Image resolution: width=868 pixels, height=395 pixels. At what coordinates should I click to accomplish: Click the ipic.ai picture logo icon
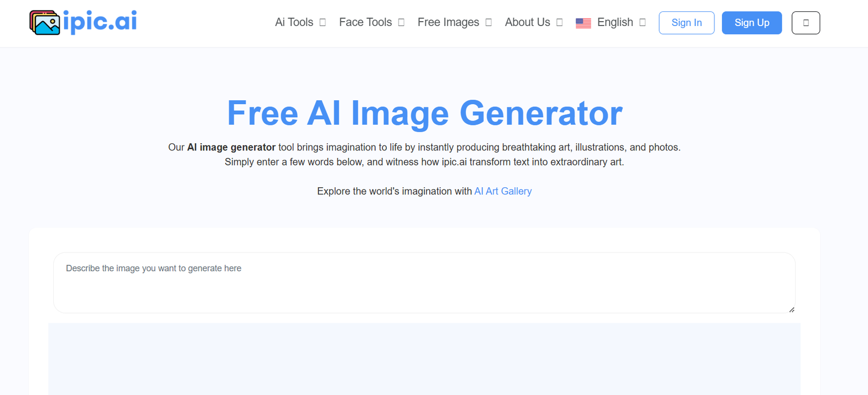pyautogui.click(x=44, y=23)
